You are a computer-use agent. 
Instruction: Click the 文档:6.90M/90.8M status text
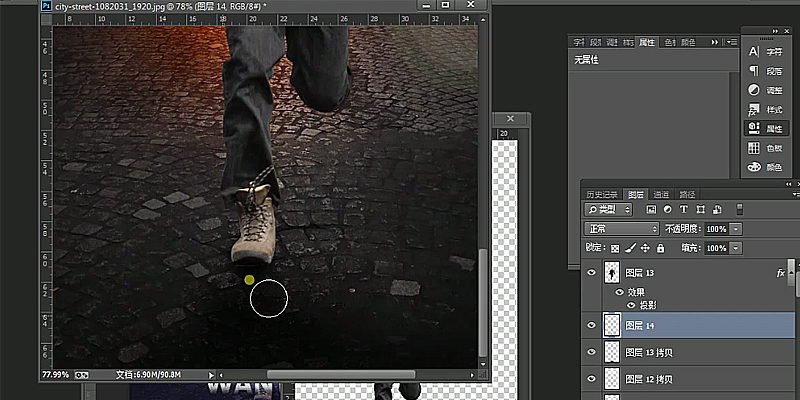(x=148, y=375)
